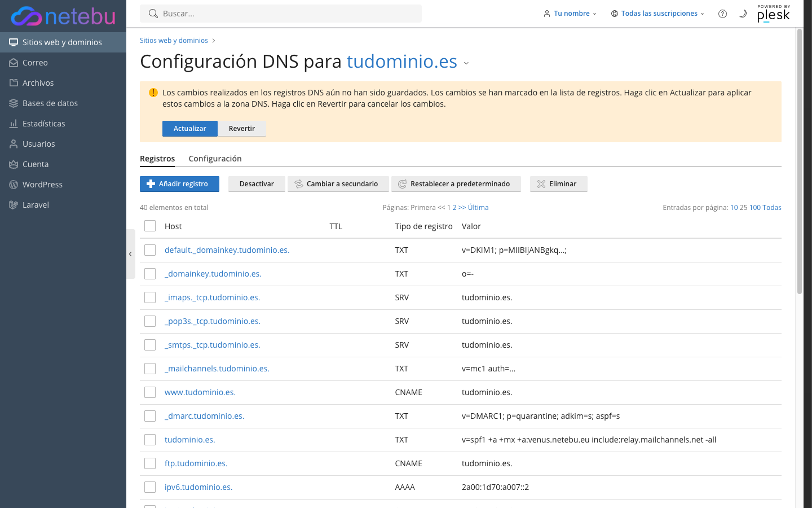The width and height of the screenshot is (812, 508).
Task: Click the search magnifier icon
Action: pyautogui.click(x=153, y=14)
